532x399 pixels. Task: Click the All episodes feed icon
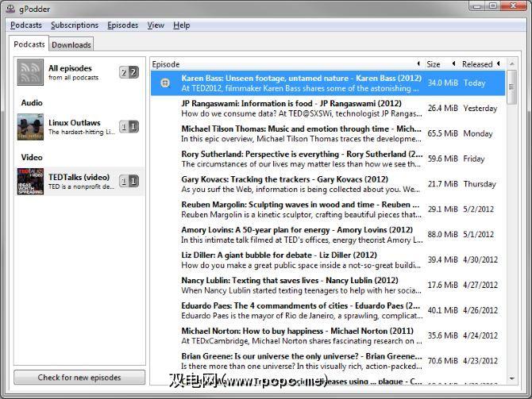pyautogui.click(x=30, y=72)
